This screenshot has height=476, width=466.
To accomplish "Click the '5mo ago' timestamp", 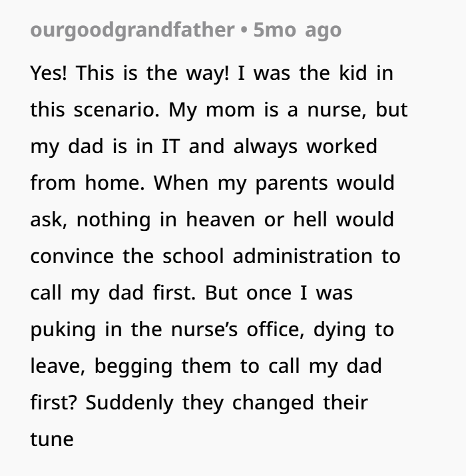I will coord(297,31).
